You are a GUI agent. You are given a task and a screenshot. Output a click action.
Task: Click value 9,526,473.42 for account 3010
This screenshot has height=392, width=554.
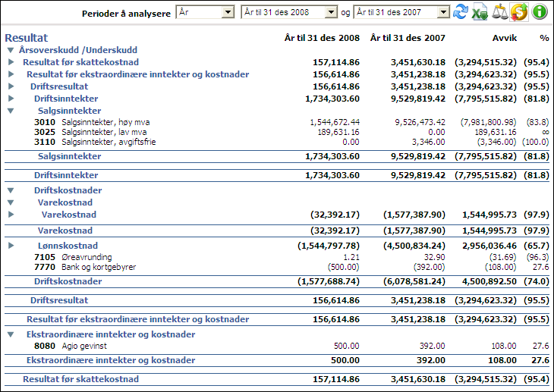(420, 122)
